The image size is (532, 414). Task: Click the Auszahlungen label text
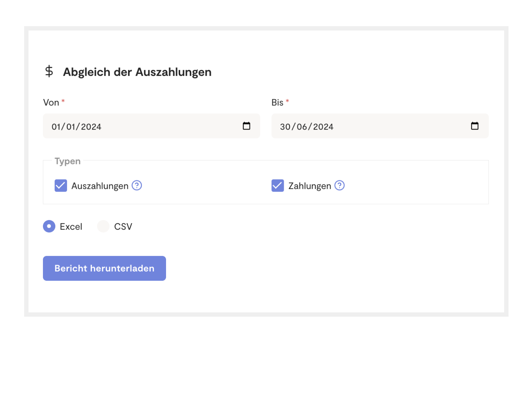(x=100, y=186)
